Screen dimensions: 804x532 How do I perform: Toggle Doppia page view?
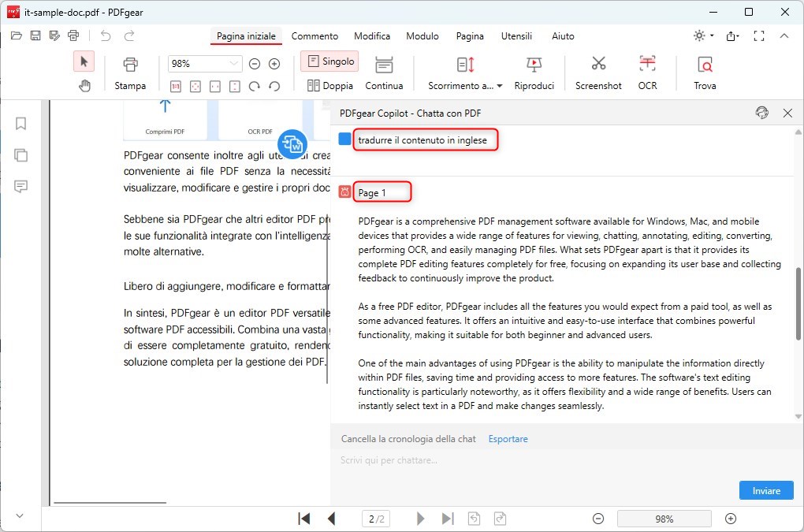pos(330,86)
